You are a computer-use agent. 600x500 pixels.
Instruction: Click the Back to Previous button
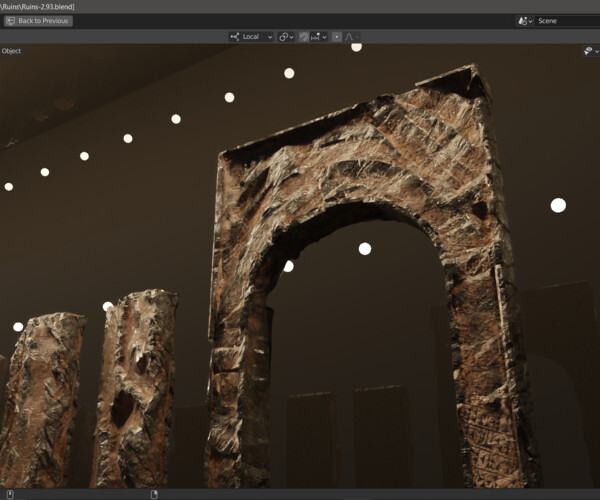click(38, 21)
